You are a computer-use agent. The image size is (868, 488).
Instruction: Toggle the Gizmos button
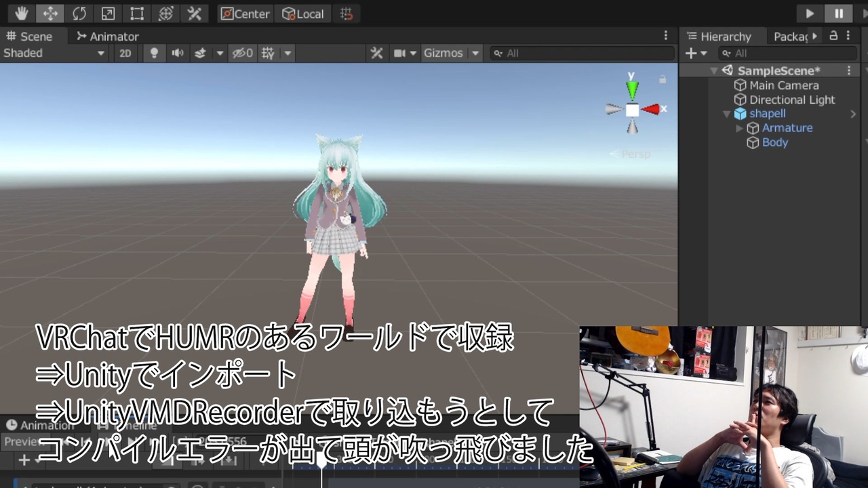coord(443,53)
